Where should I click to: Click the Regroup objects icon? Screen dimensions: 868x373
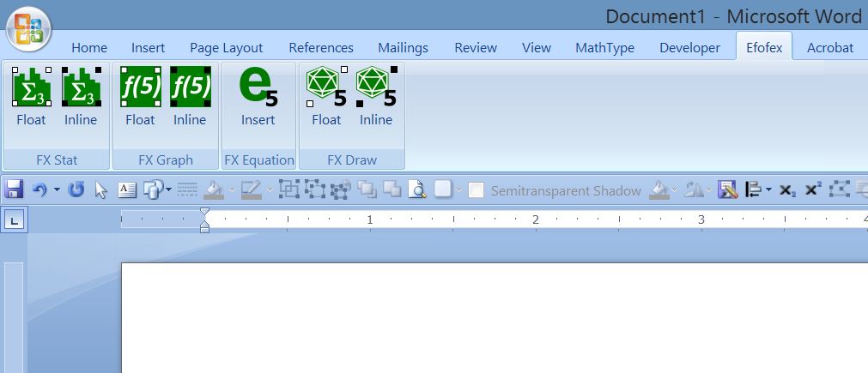[341, 190]
